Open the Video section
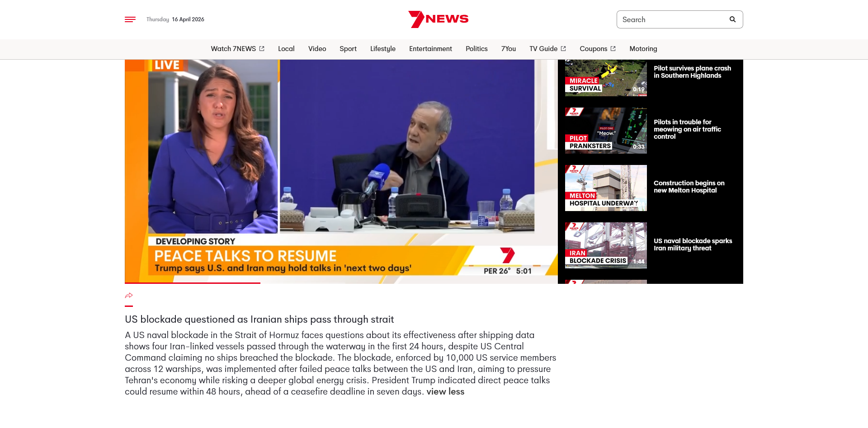 click(317, 49)
